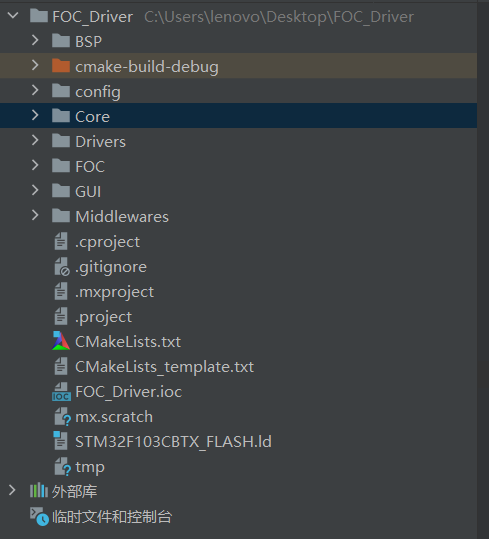Select the .cproject file
This screenshot has height=539, width=489.
click(238, 242)
